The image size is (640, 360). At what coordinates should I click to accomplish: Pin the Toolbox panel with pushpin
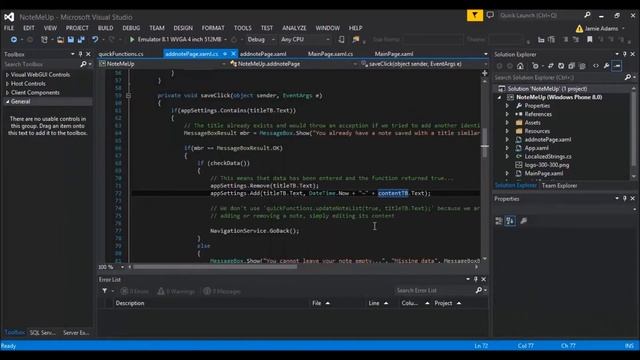[80, 54]
